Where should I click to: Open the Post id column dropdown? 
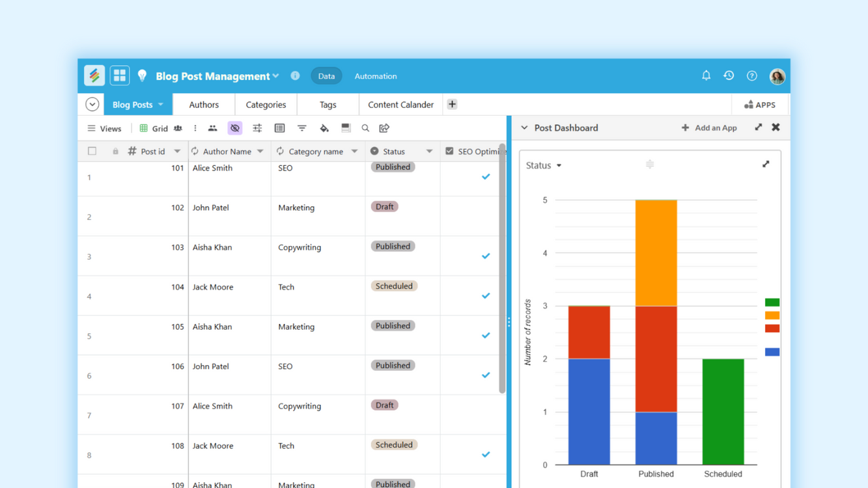[x=177, y=151]
